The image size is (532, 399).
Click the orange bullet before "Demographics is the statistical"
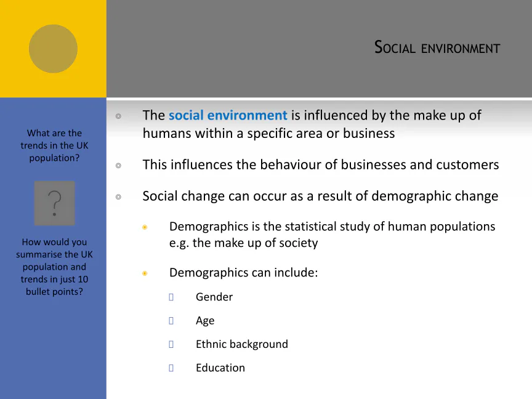point(145,227)
